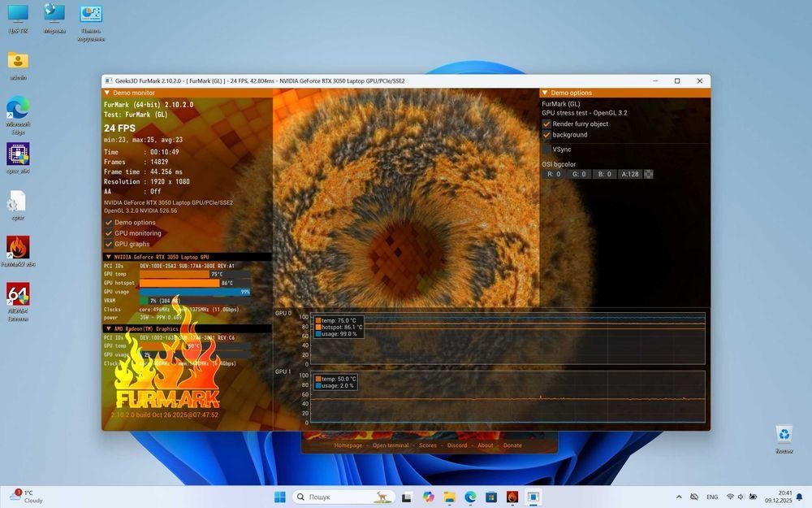Select the Recycle Bin desktop icon
This screenshot has height=508, width=812.
tap(784, 439)
